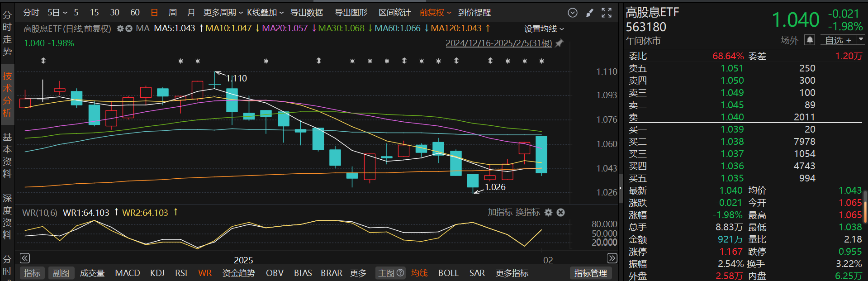Viewport: 868px width, 281px height.
Task: Click the quote panel vertical scrollbar
Action: [x=865, y=206]
